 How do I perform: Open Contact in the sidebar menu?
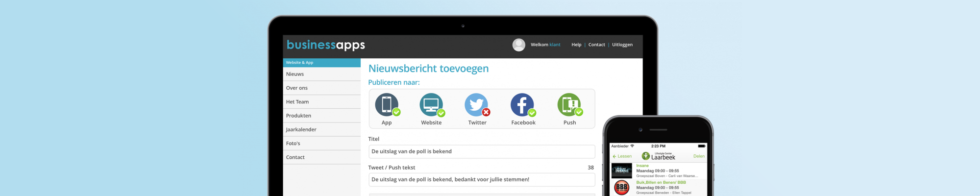322,157
